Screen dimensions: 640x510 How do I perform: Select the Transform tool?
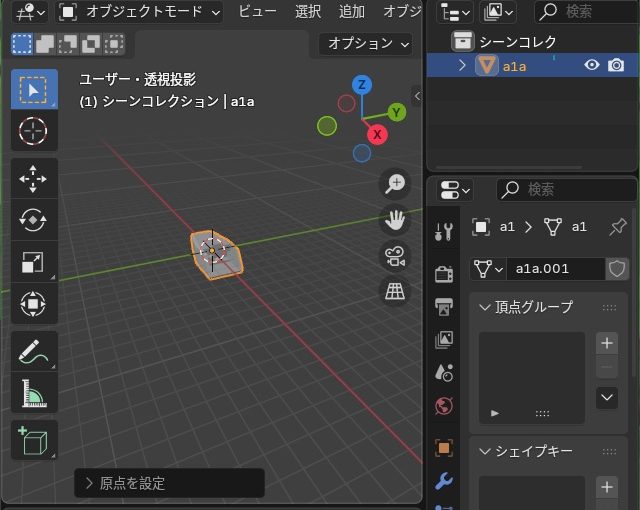(34, 304)
